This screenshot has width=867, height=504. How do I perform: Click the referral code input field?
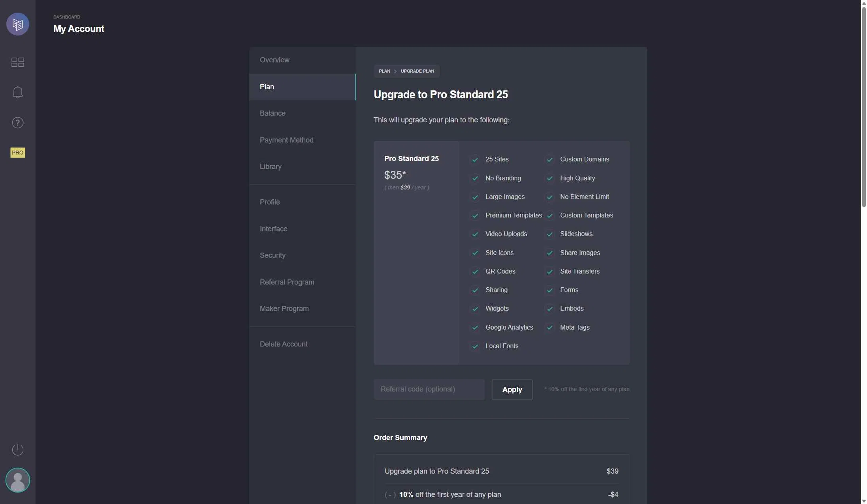point(429,389)
